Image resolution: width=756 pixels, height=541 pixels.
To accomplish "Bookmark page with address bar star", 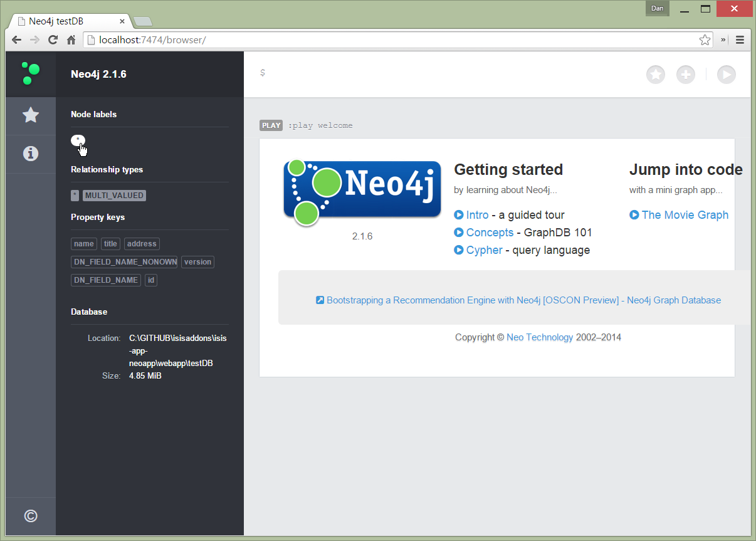I will 705,39.
